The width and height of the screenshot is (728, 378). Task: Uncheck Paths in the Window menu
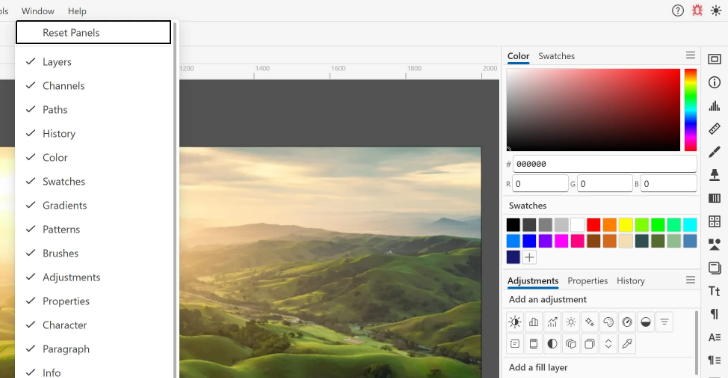coord(93,110)
